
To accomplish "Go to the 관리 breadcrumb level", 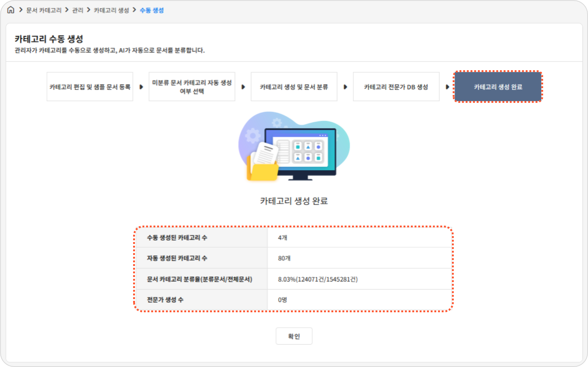I will click(78, 10).
